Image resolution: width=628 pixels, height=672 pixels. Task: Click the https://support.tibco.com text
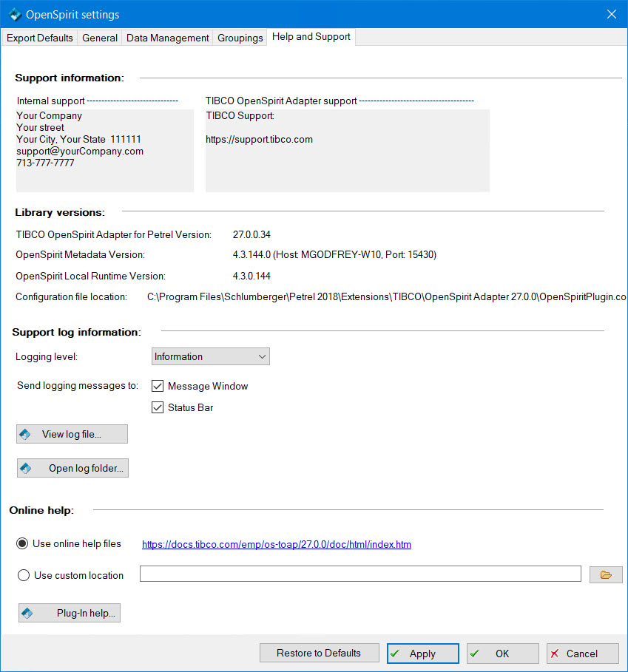pyautogui.click(x=259, y=139)
